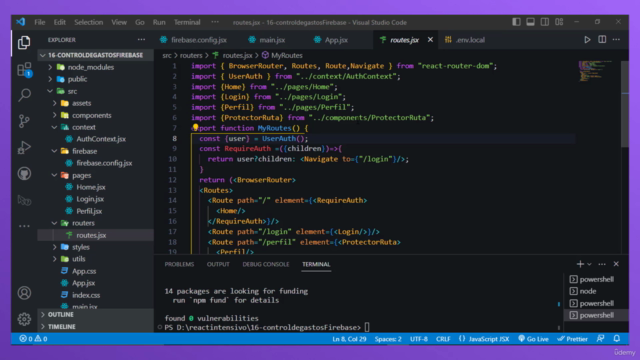The width and height of the screenshot is (640, 360).
Task: Show additional views ellipsis in activity bar
Action: [24, 226]
